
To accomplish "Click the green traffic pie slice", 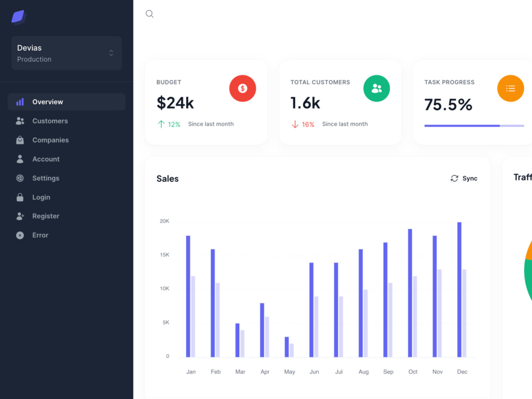I will tap(528, 280).
